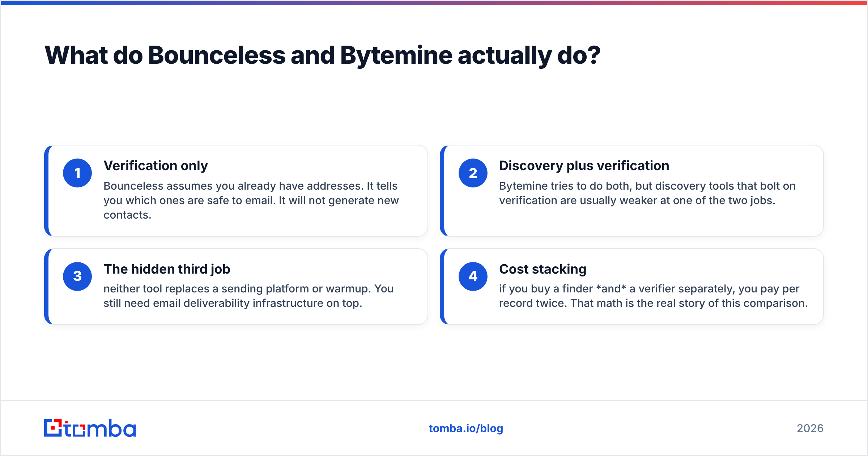Image resolution: width=868 pixels, height=456 pixels.
Task: Open the tomba.io/blog link
Action: coord(466,428)
